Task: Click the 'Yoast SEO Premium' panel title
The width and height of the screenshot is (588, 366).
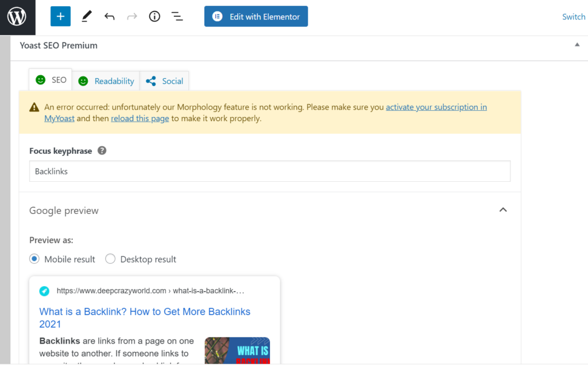Action: pos(59,45)
